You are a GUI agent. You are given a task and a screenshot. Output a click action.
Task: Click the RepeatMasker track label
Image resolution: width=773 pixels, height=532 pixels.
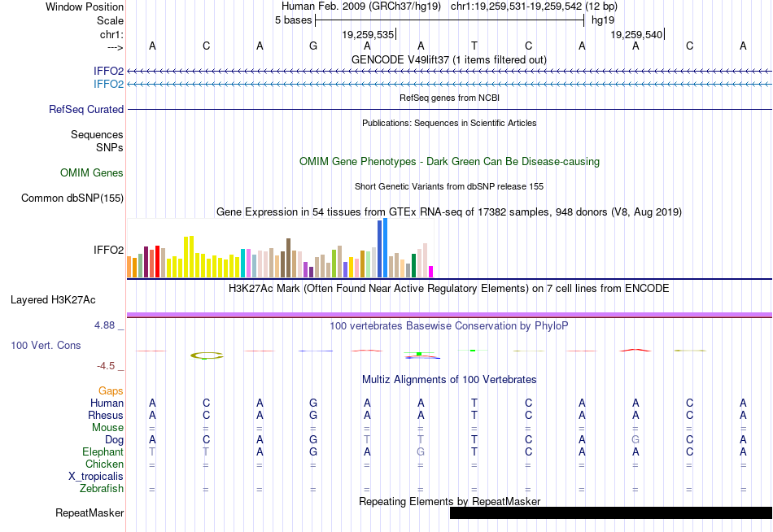pyautogui.click(x=90, y=512)
